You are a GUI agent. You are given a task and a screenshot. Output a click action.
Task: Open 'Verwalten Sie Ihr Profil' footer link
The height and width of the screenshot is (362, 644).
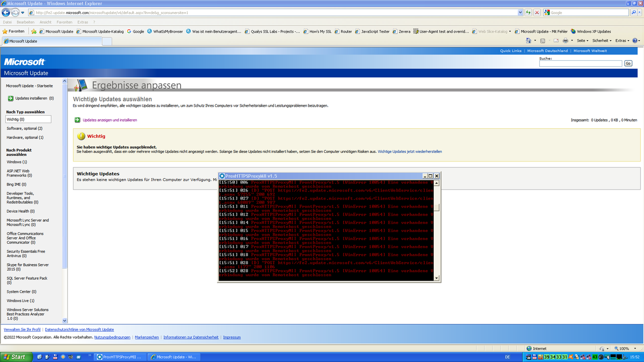point(22,329)
